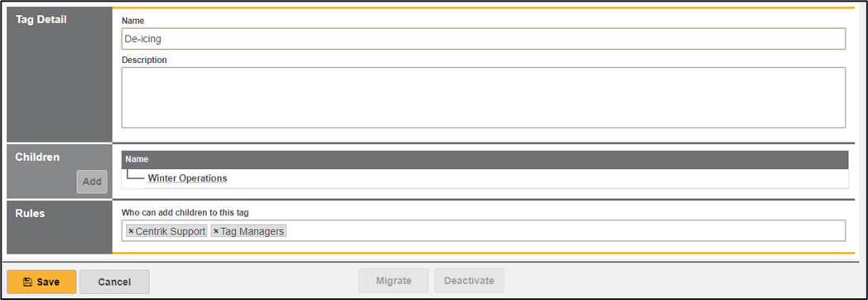868x300 pixels.
Task: Click empty space in the add-children rules field
Action: click(x=565, y=231)
